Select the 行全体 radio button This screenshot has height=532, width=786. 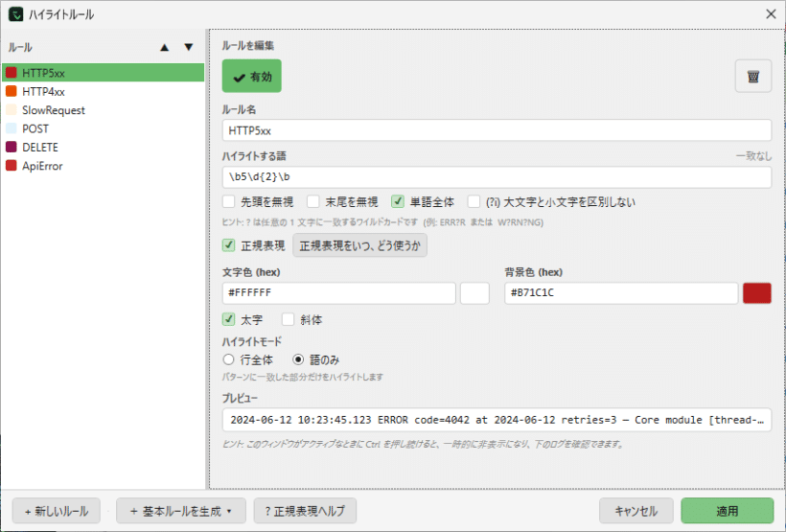click(228, 359)
